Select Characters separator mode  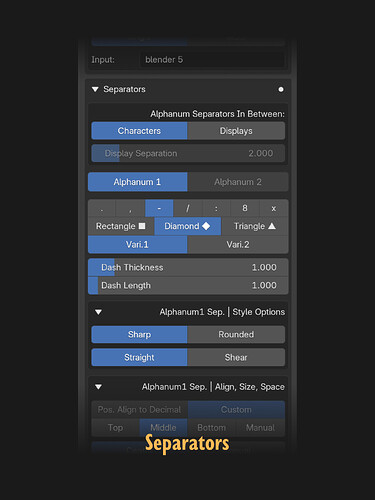point(139,131)
